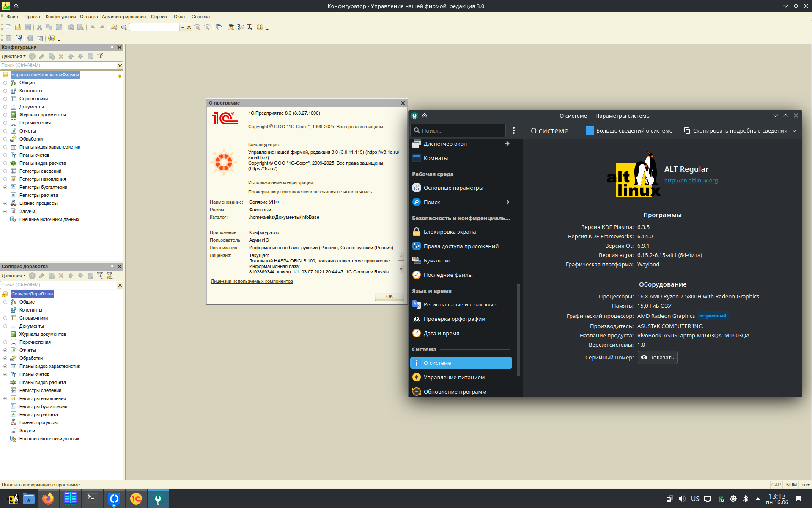Open Действия dropdown in Солярис доработка panel

point(14,276)
